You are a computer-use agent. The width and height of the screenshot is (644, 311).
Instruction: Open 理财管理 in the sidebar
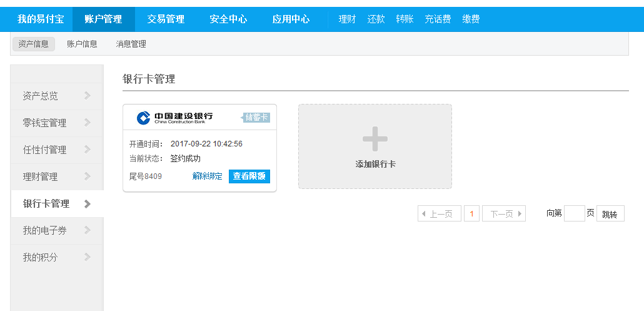tap(57, 176)
